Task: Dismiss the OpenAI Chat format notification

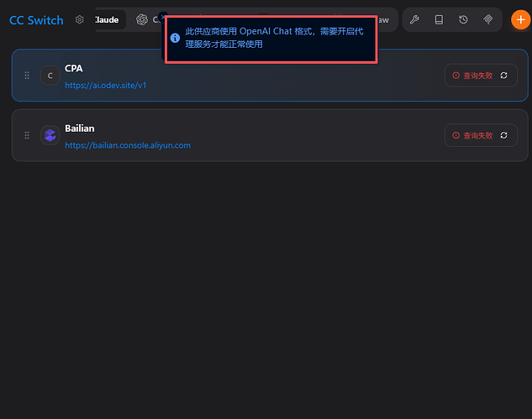Action: tap(163, 17)
